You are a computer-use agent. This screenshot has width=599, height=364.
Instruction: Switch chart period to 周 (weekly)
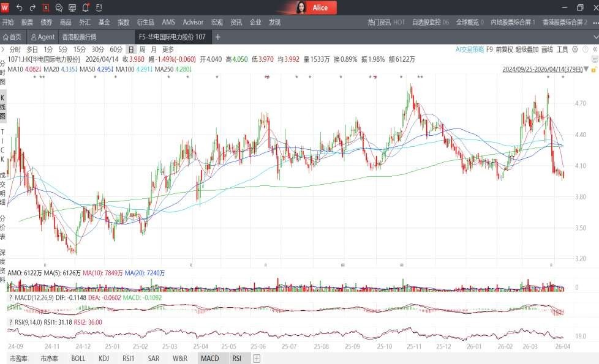tap(142, 50)
